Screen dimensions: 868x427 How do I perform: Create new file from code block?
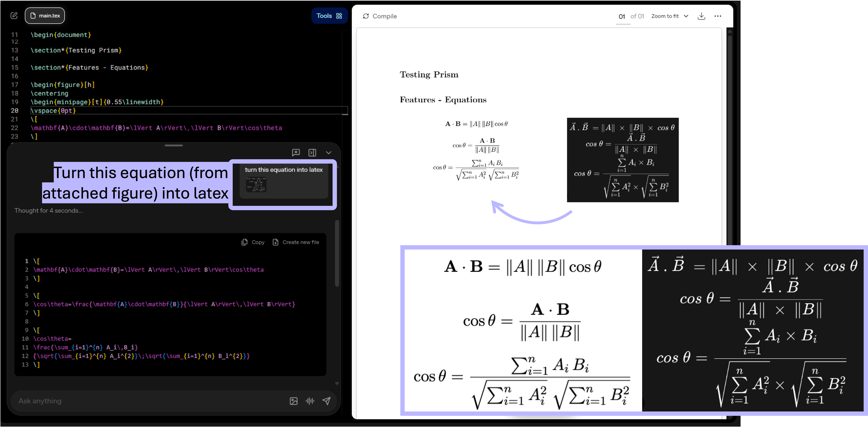[x=295, y=242]
